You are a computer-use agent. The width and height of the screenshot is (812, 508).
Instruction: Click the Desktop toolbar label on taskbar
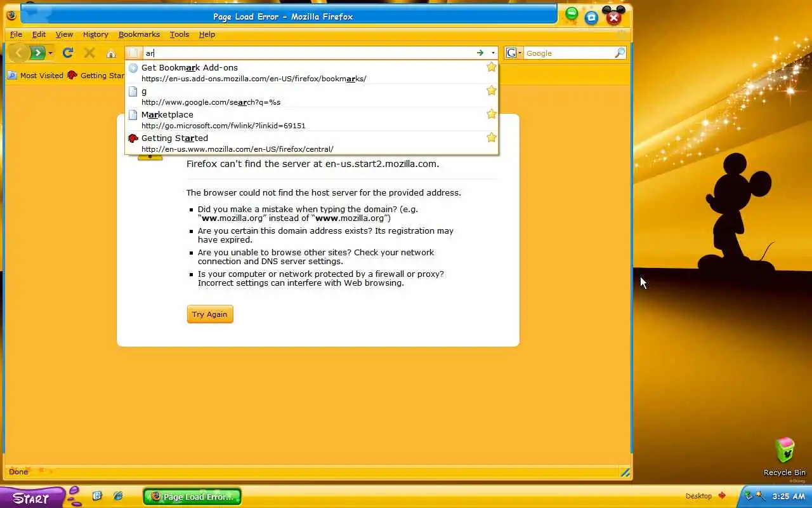tap(698, 496)
